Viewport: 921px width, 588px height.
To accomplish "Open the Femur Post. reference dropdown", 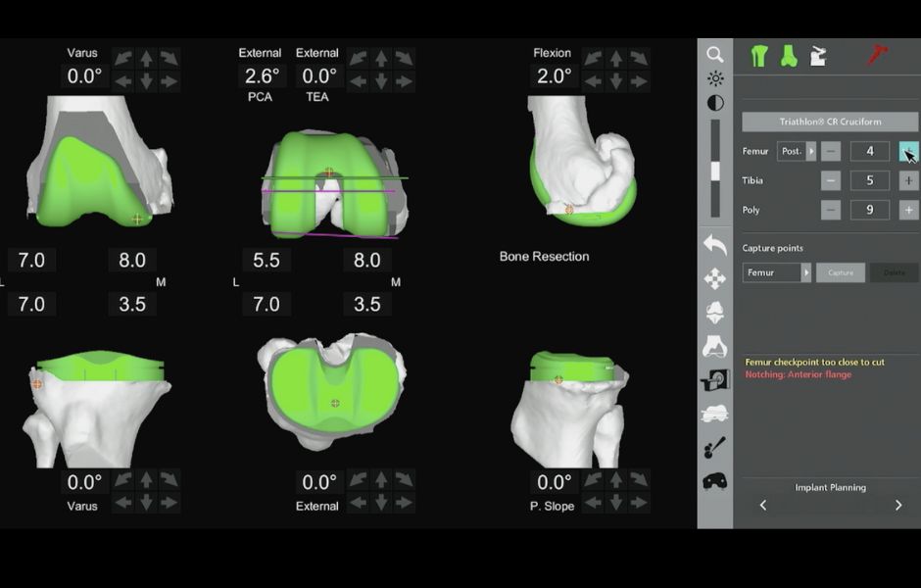I will tap(797, 152).
